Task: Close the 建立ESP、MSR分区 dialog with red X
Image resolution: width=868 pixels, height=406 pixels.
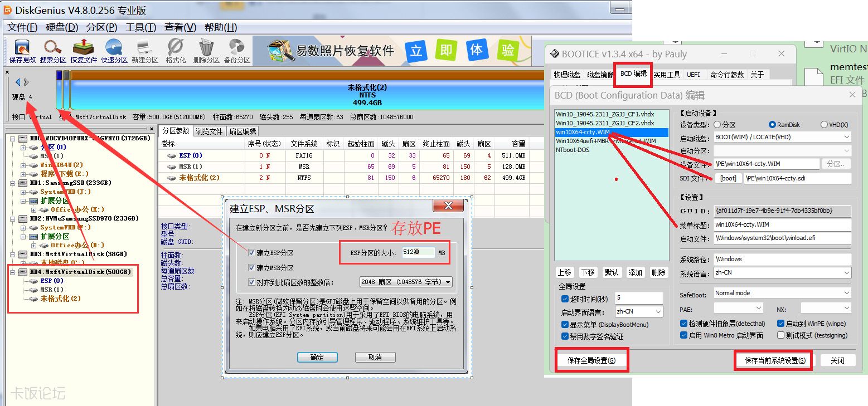Action: coord(449,206)
